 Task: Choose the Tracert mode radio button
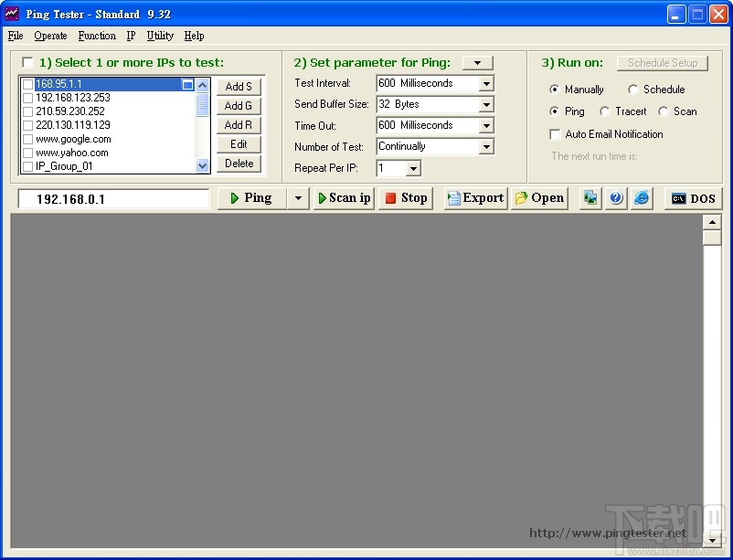[x=605, y=111]
